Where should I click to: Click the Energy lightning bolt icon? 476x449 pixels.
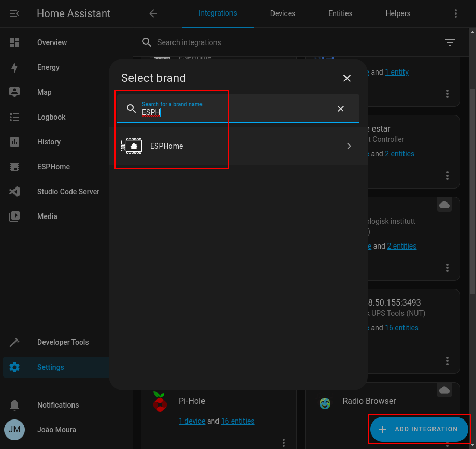click(15, 67)
